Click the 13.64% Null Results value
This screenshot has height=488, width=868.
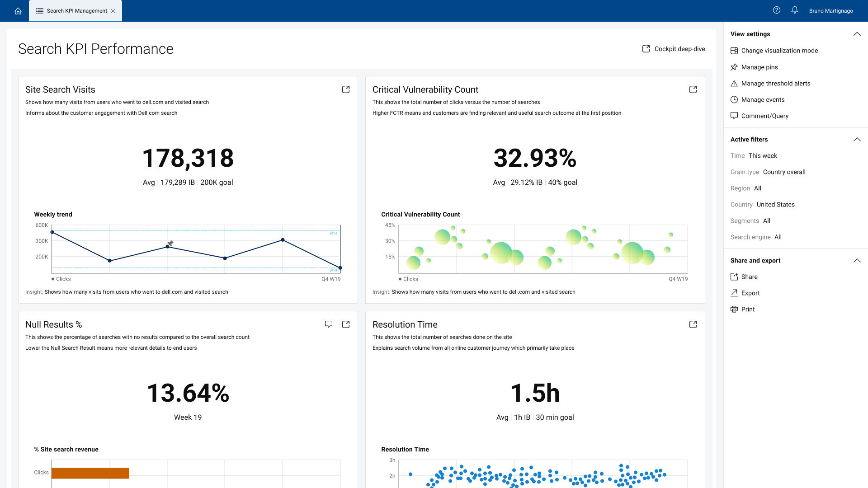click(188, 393)
